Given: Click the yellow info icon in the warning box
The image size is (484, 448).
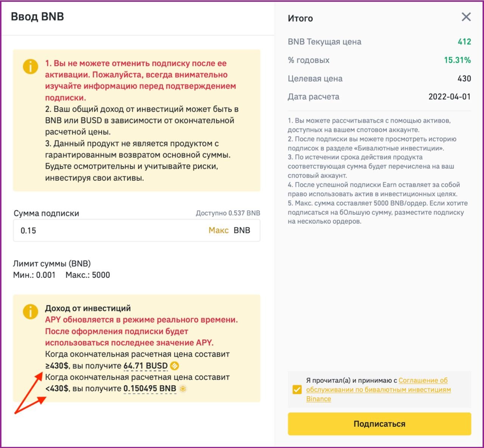Looking at the screenshot, I should click(30, 67).
